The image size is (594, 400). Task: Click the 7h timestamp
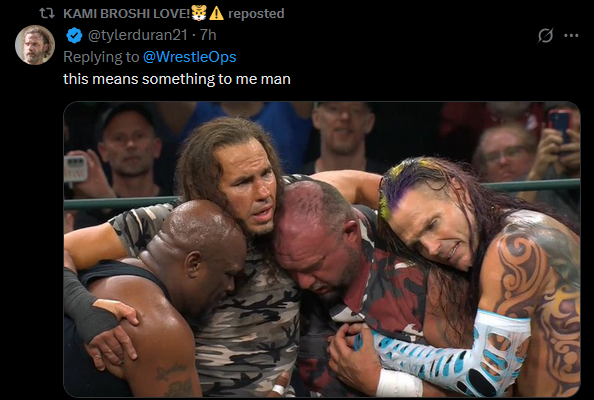(x=208, y=35)
